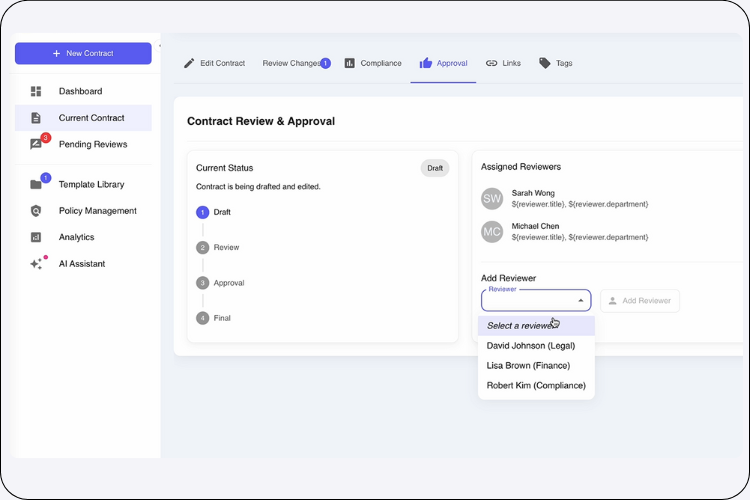Switch to the Tags tab
The height and width of the screenshot is (500, 750).
pyautogui.click(x=556, y=63)
